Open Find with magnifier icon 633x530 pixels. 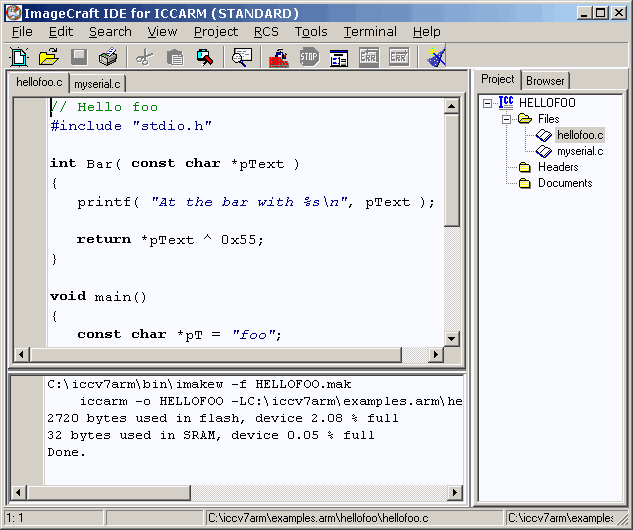click(242, 57)
